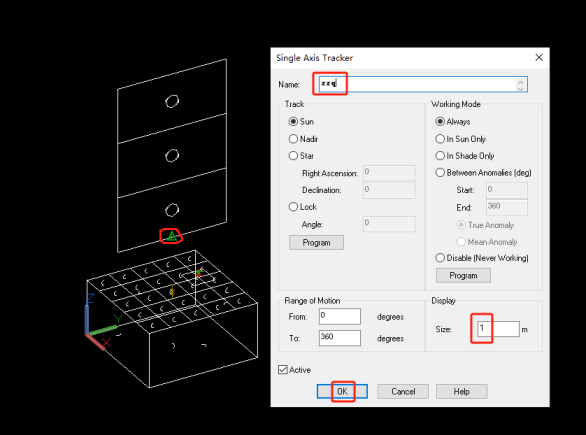
Task: Confirm the dialog with OK
Action: 342,391
